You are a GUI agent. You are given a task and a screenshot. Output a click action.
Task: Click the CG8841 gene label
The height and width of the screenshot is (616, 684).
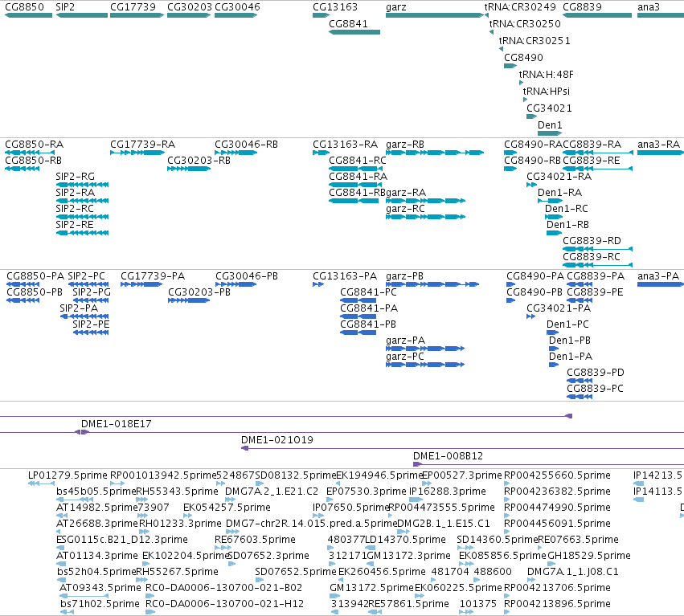pyautogui.click(x=348, y=24)
